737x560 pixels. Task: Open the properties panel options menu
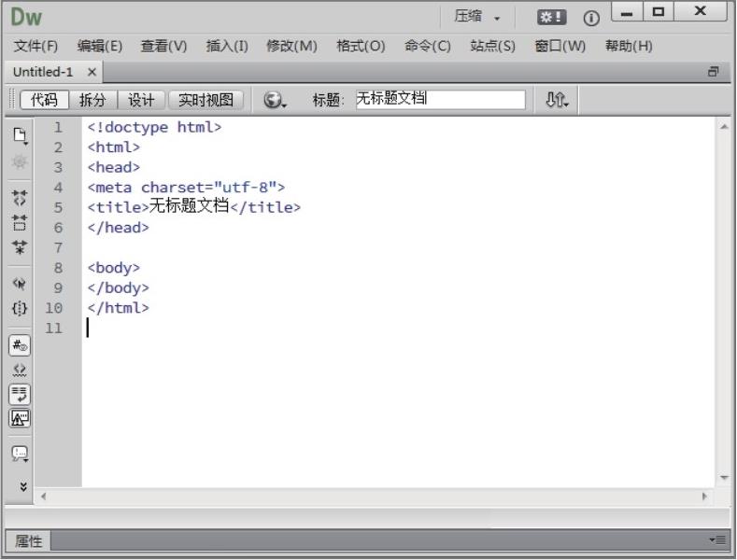(717, 540)
